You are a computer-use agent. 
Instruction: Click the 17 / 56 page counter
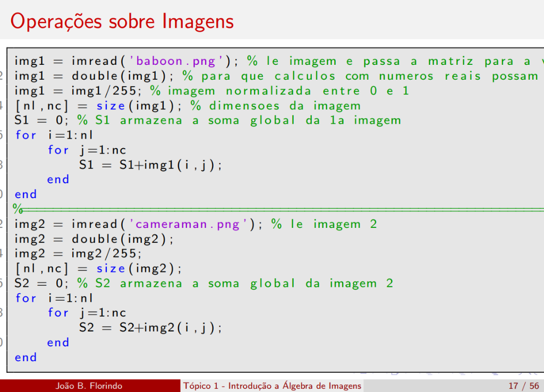tap(523, 386)
